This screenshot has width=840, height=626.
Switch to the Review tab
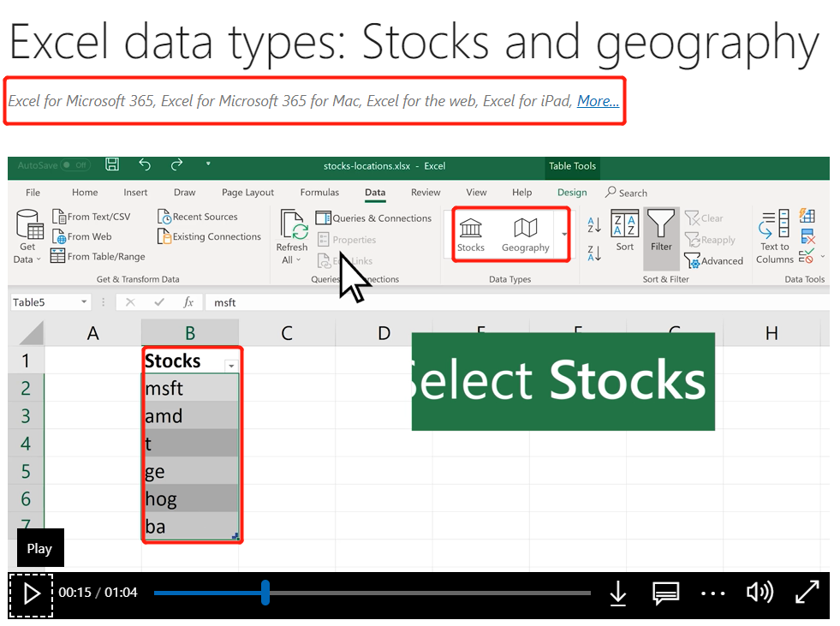tap(426, 193)
